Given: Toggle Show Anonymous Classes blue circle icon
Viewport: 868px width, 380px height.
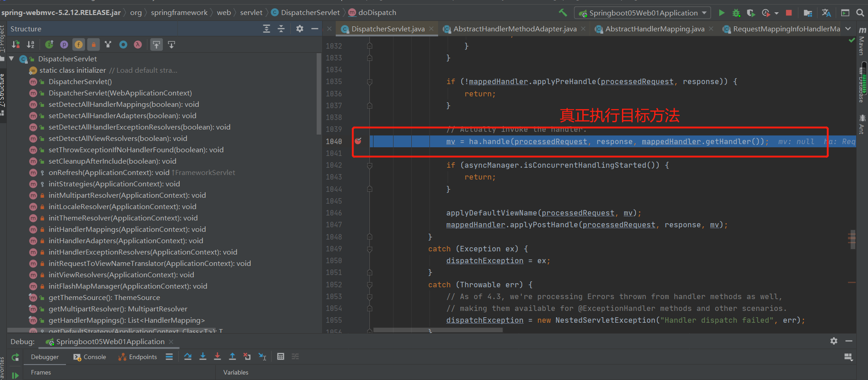Looking at the screenshot, I should pos(123,45).
